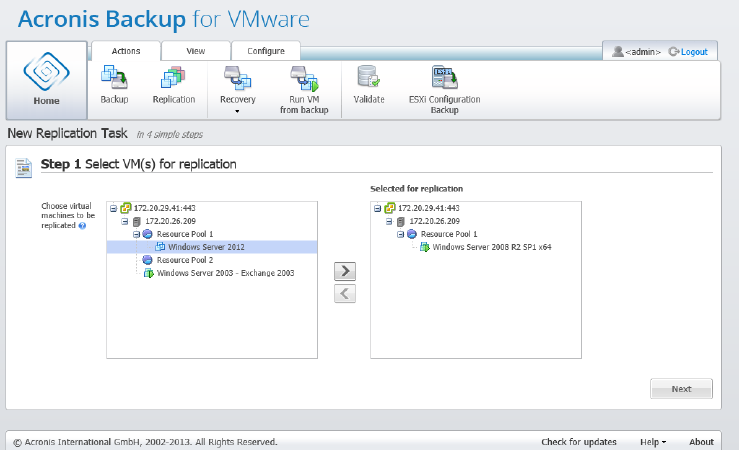Image resolution: width=739 pixels, height=450 pixels.
Task: Open the Help dropdown menu
Action: click(x=653, y=442)
